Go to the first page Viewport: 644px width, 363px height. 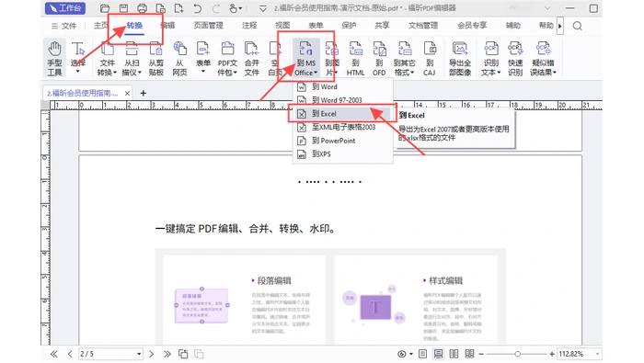click(x=53, y=354)
